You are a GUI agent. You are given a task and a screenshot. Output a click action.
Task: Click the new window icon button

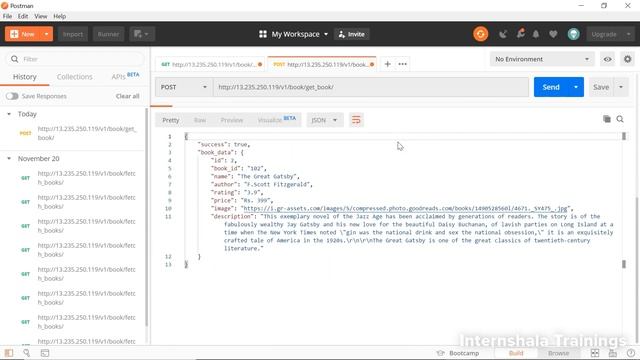pyautogui.click(x=142, y=34)
